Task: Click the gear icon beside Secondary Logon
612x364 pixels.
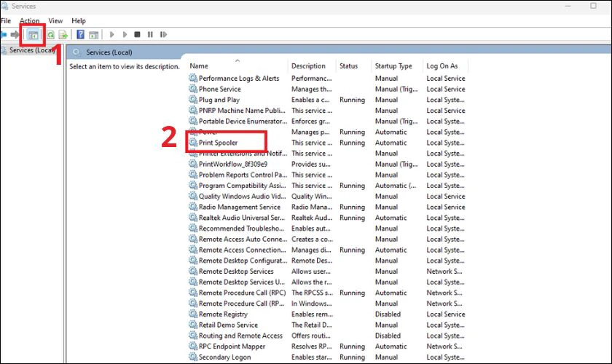Action: point(193,357)
